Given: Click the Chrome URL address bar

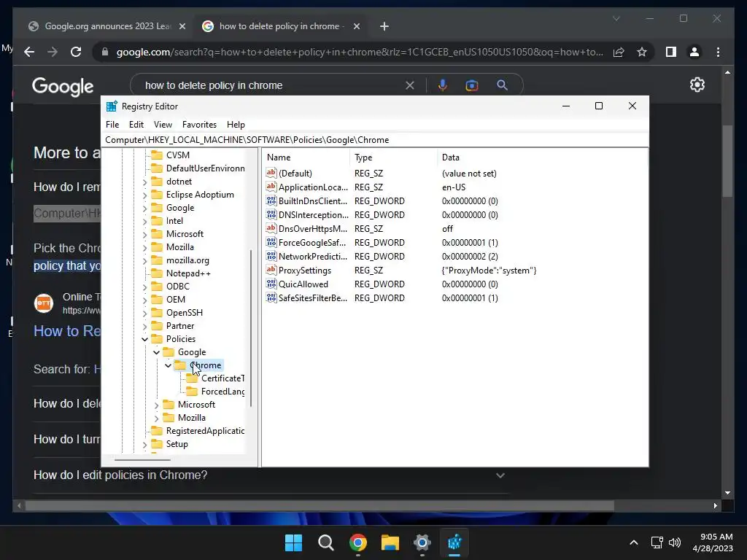Looking at the screenshot, I should coord(360,52).
